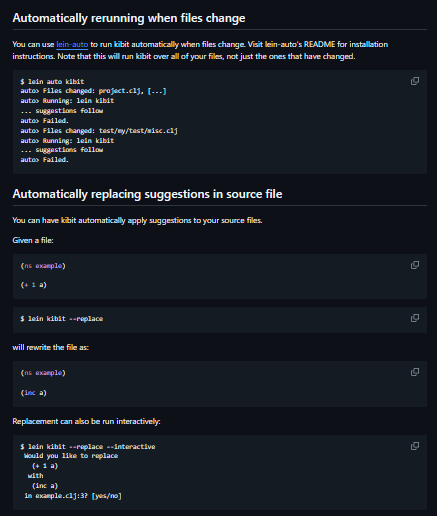This screenshot has height=516, width=437.
Task: Click the "Files changed: project.clj" output line
Action: click(93, 91)
